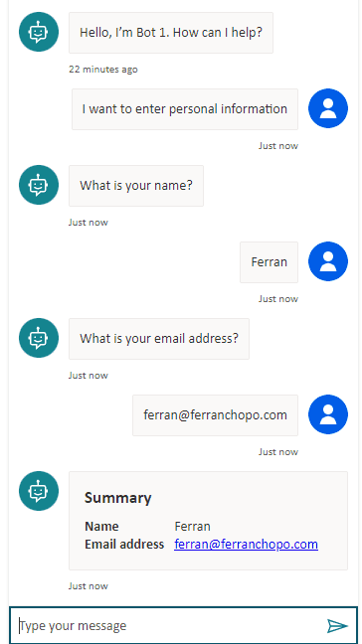Click the user avatar beside the ferran@ferranchopo.com message

point(328,414)
